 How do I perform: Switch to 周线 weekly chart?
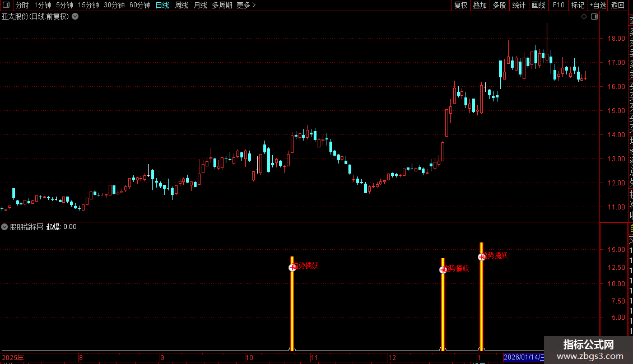tap(181, 5)
